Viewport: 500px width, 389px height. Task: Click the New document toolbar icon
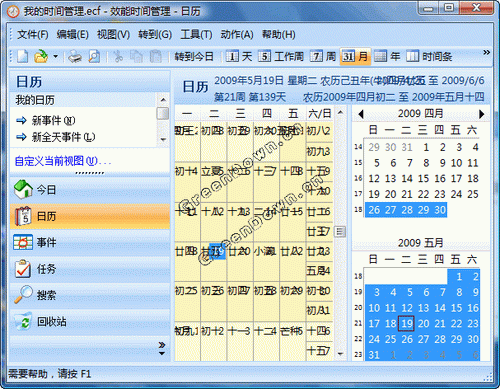22,56
